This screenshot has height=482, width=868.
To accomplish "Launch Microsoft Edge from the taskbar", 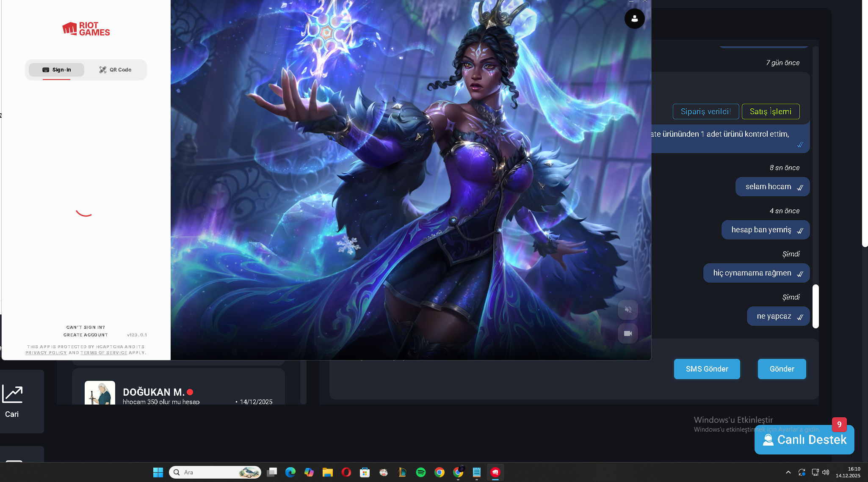I will point(290,472).
